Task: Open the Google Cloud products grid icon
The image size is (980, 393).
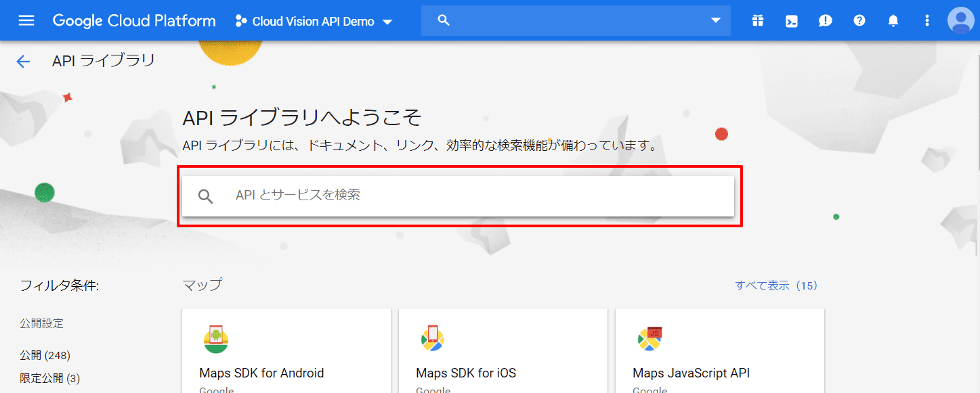Action: point(757,20)
